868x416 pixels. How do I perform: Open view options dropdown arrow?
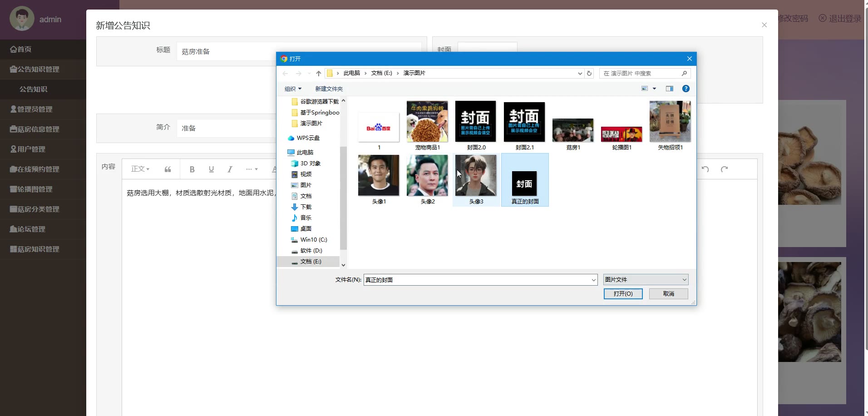coord(654,89)
